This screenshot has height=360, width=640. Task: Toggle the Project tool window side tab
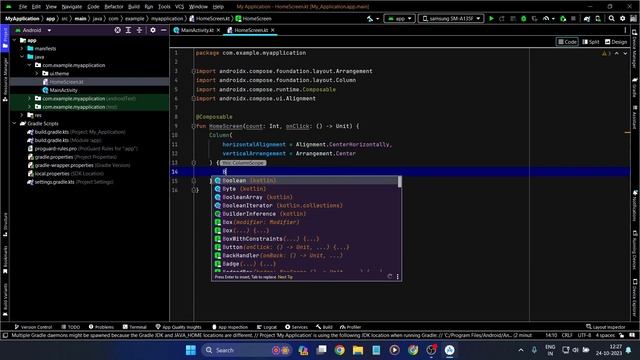5,38
